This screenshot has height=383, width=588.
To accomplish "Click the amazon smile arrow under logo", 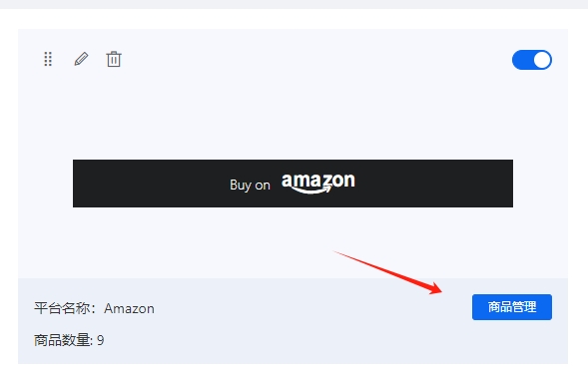I will (x=309, y=190).
